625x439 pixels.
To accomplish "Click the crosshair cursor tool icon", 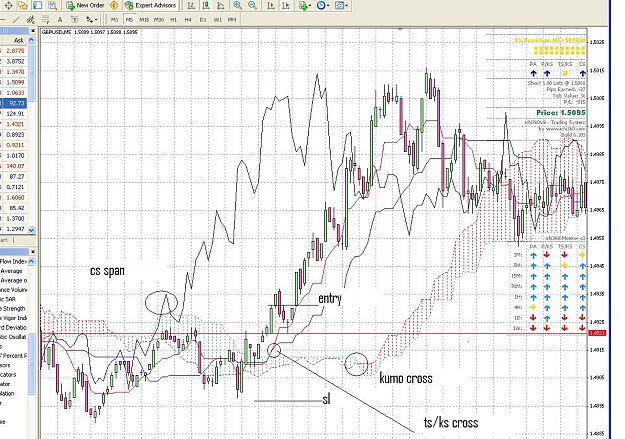I will (8, 6).
